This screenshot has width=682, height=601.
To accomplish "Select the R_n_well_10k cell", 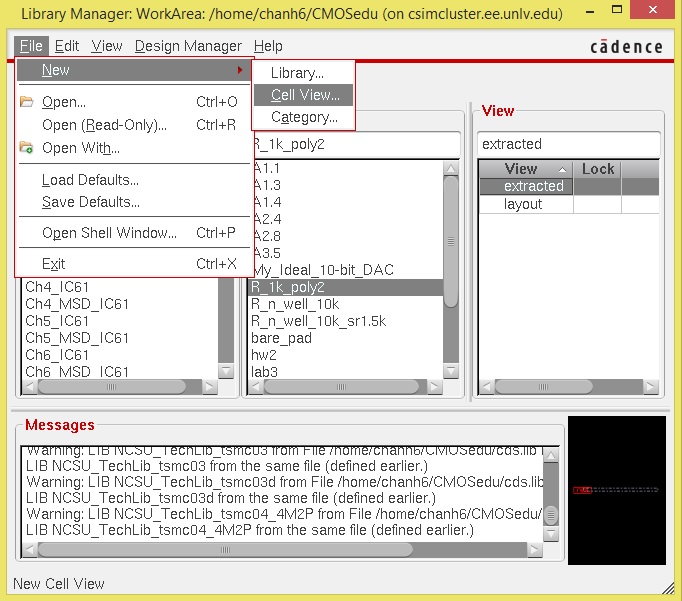I will click(x=295, y=304).
